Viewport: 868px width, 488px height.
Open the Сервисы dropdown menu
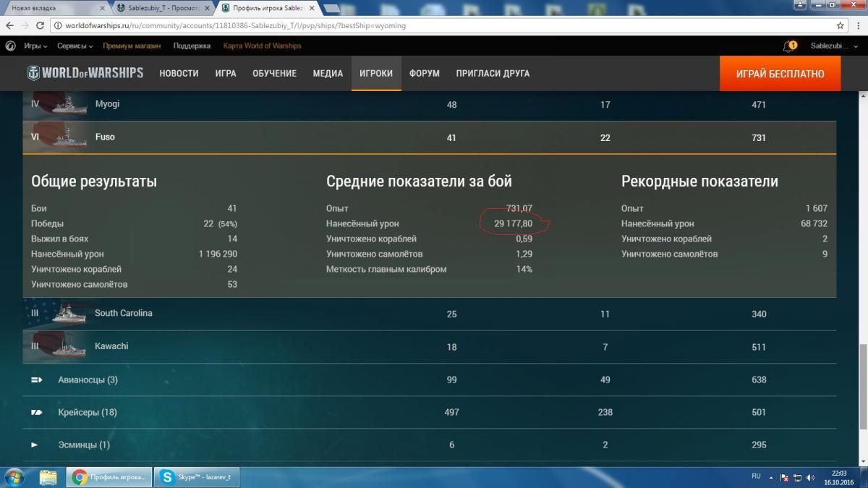click(75, 46)
